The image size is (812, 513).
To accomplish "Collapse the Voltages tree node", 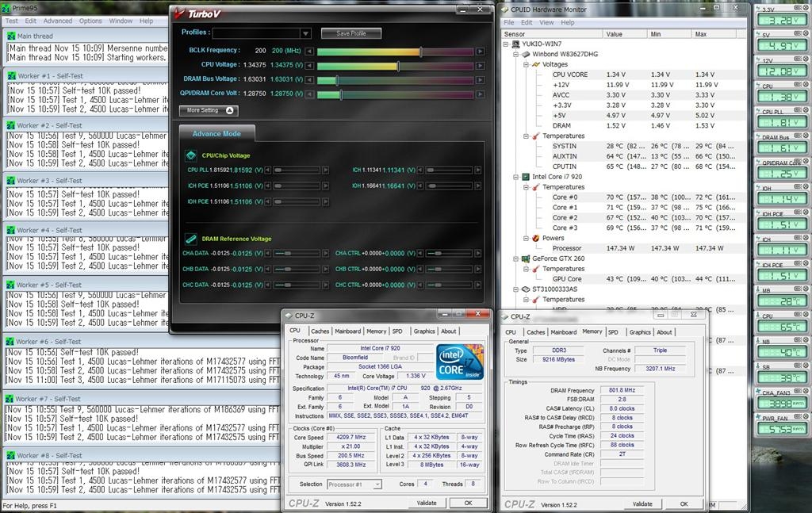I will click(x=526, y=64).
